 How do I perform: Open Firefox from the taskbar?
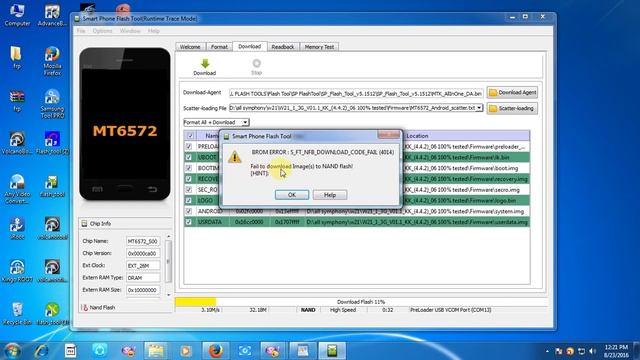tap(216, 351)
